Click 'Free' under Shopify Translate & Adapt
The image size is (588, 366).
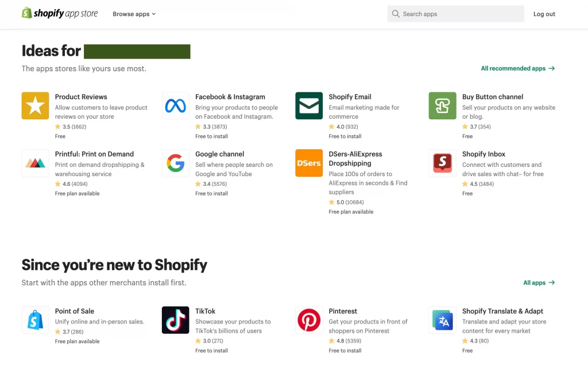click(x=467, y=351)
